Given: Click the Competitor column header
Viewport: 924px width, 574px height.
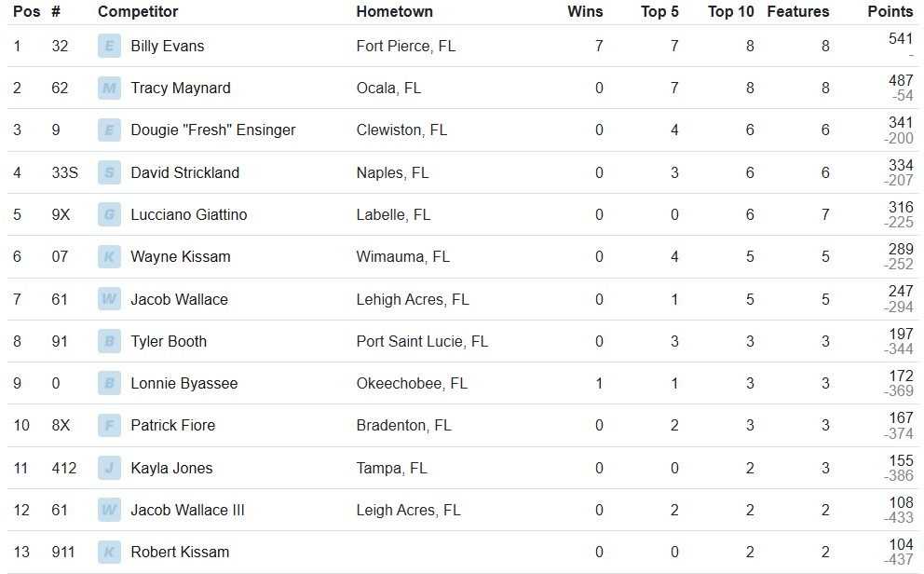Looking at the screenshot, I should 138,12.
